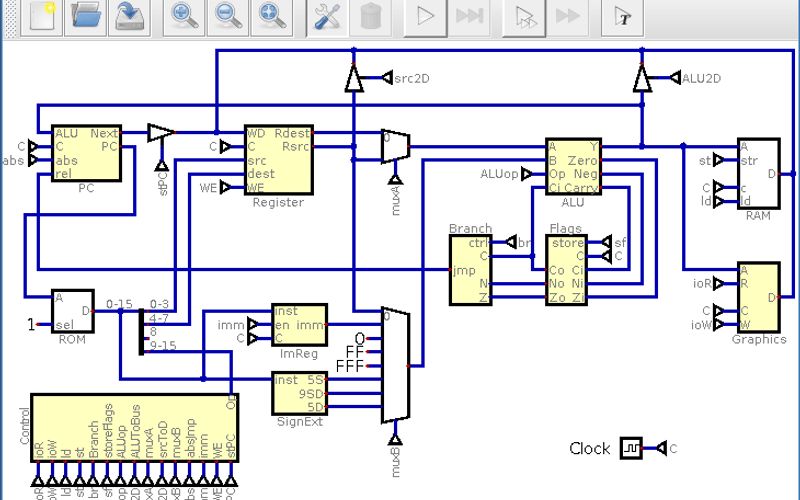Create a new circuit with the New icon
The width and height of the screenshot is (800, 500).
pyautogui.click(x=42, y=16)
